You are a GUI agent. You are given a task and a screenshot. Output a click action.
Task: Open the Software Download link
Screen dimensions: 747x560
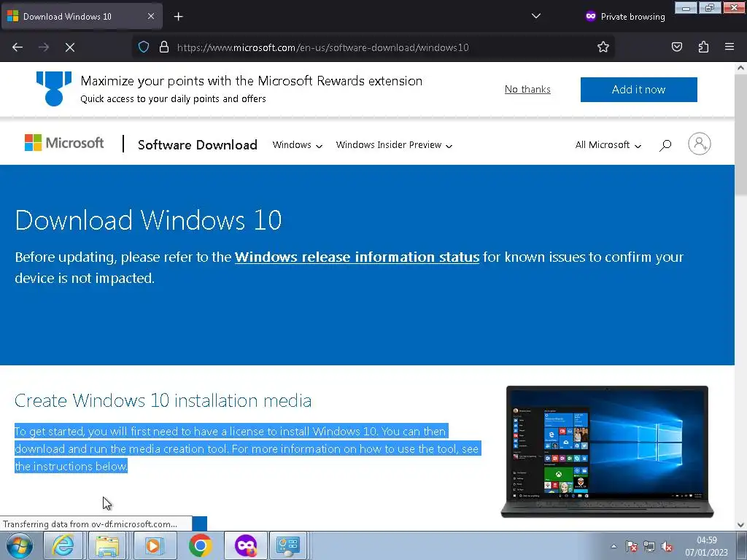(198, 145)
